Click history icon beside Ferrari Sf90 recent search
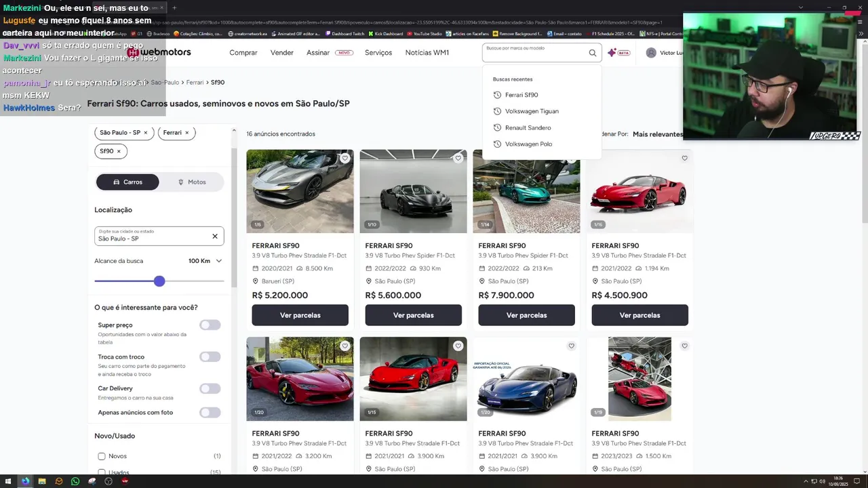 pos(497,95)
